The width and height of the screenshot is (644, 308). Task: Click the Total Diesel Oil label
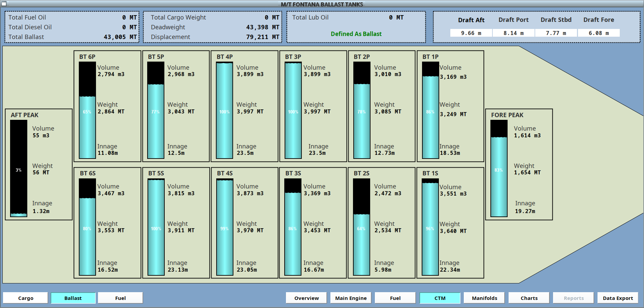30,27
